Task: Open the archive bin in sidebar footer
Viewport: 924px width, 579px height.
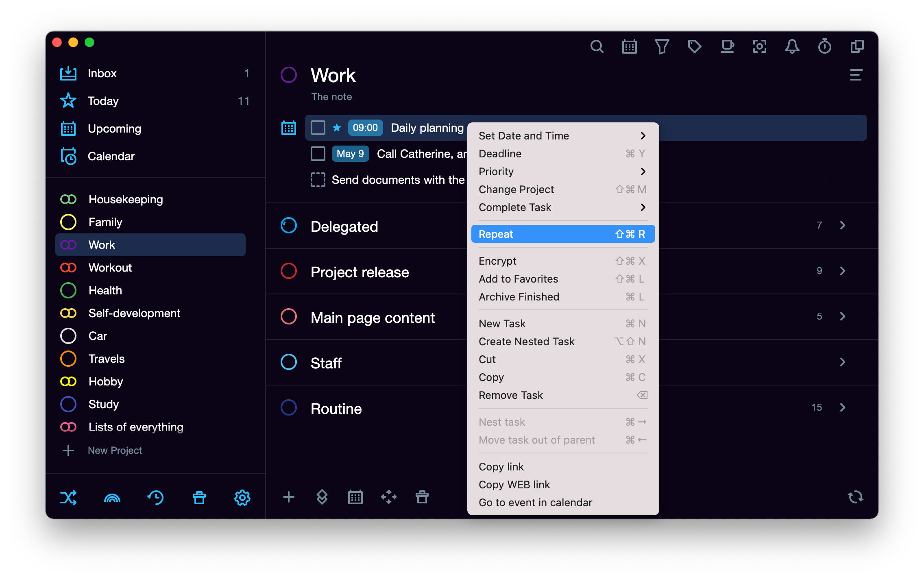Action: coord(199,497)
